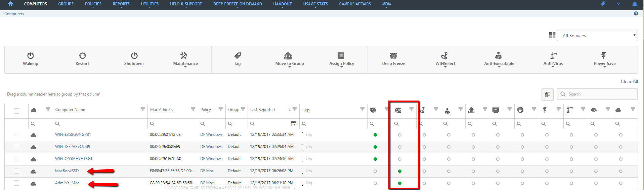Open the All Services dropdown
The height and width of the screenshot is (190, 644).
[x=597, y=36]
